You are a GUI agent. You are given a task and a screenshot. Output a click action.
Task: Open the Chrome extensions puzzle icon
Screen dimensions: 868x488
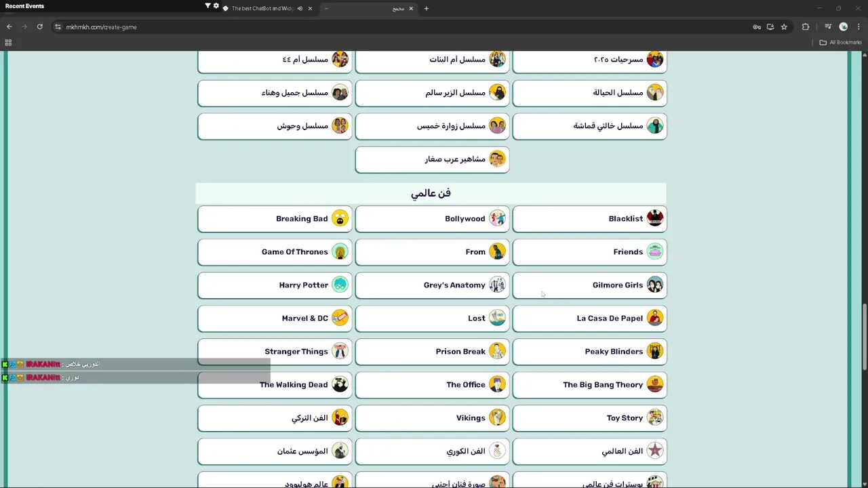pyautogui.click(x=806, y=27)
